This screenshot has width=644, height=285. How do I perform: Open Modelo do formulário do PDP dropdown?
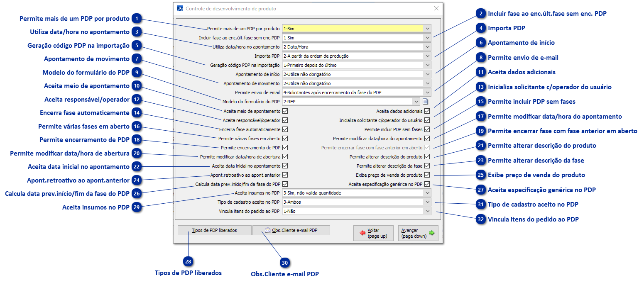(416, 102)
